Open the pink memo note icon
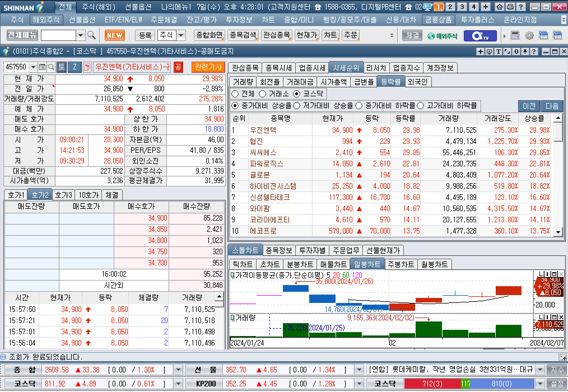The image size is (568, 392). 87,67
